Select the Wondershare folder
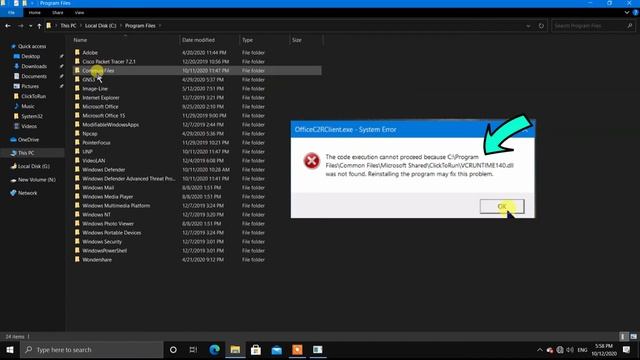Image resolution: width=640 pixels, height=360 pixels. coord(97,260)
